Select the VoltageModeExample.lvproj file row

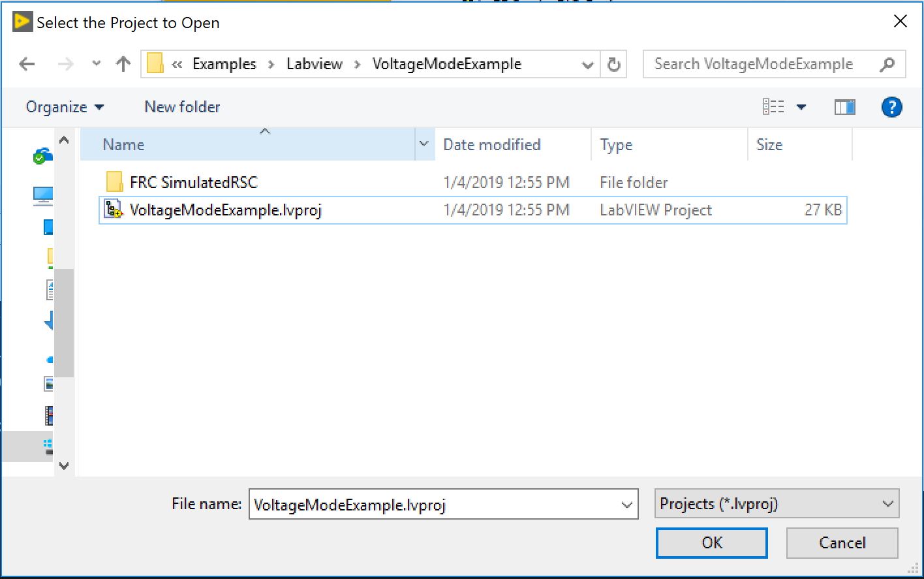point(473,210)
